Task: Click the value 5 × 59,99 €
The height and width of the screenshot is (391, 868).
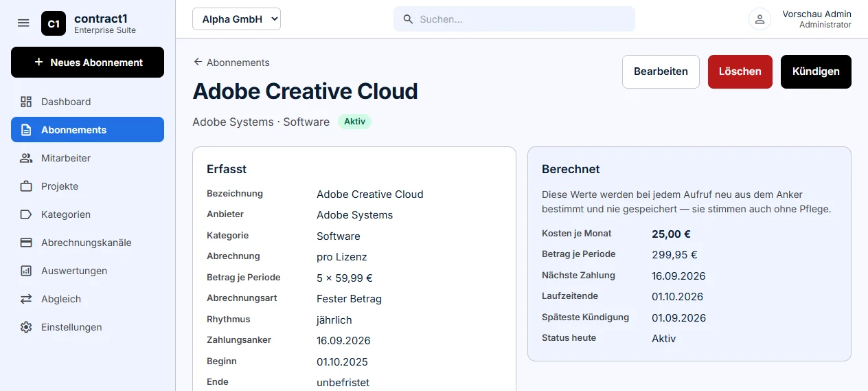Action: tap(345, 278)
